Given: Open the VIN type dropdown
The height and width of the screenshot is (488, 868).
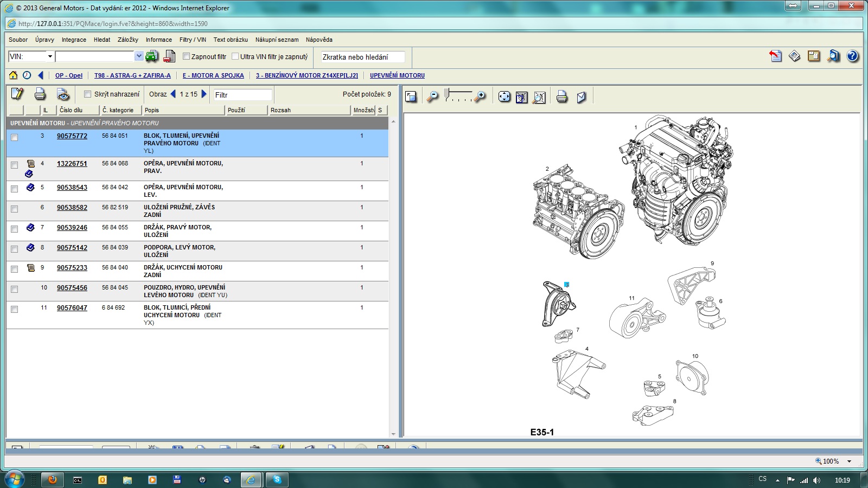Looking at the screenshot, I should [x=50, y=56].
